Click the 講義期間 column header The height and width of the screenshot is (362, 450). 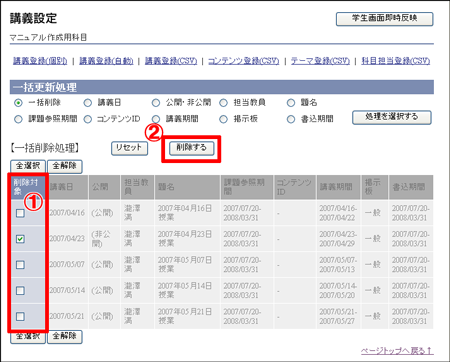tap(338, 187)
